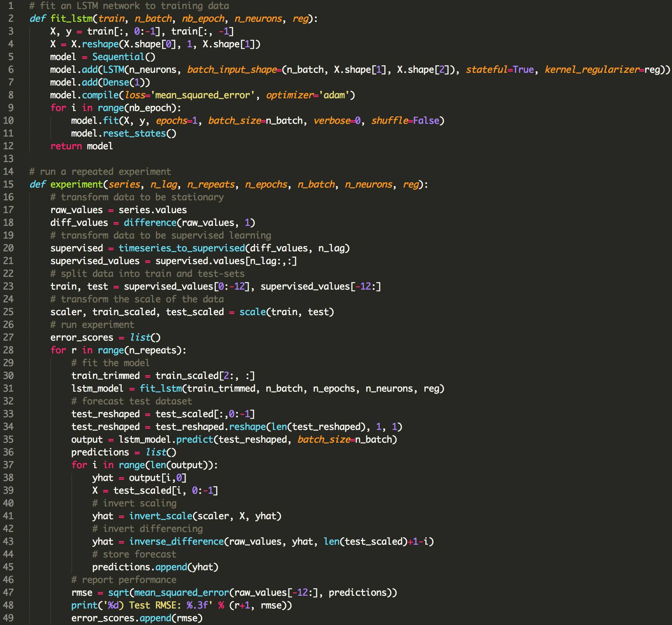Click the timeseries_to_supervised function call

tap(182, 248)
